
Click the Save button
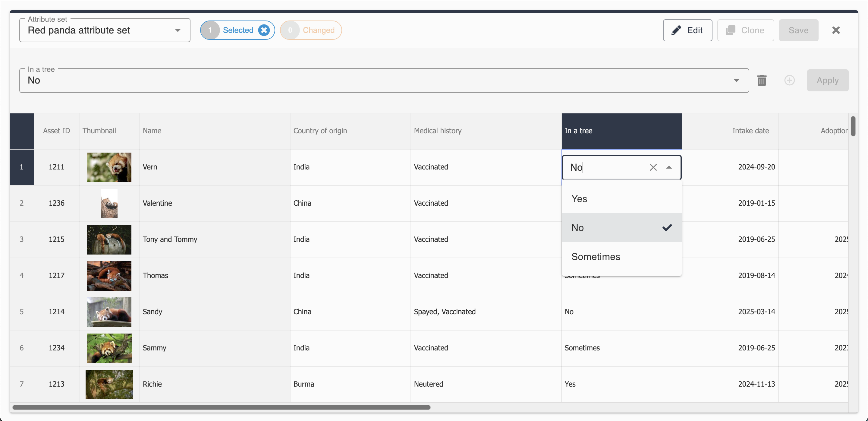[x=798, y=30]
